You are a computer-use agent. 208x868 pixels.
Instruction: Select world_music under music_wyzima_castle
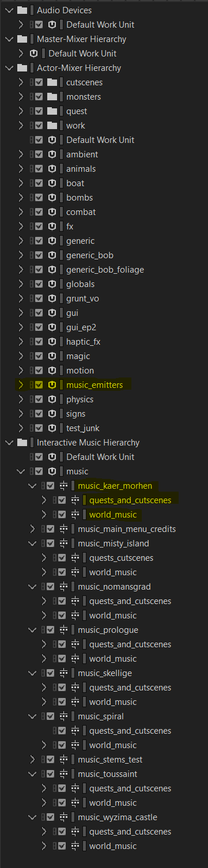click(x=113, y=846)
